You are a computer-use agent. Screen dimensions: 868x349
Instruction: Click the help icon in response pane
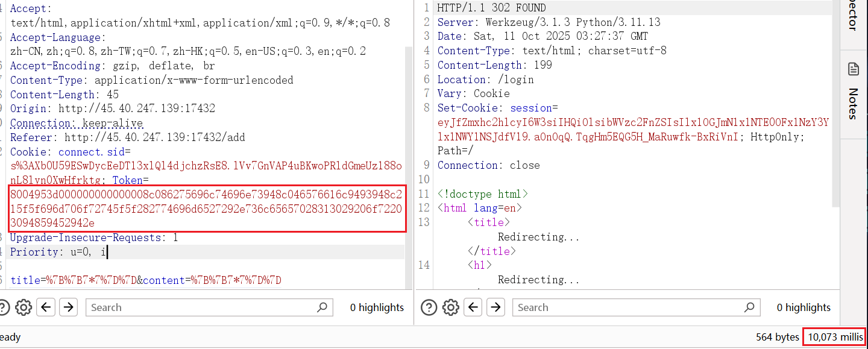[429, 307]
